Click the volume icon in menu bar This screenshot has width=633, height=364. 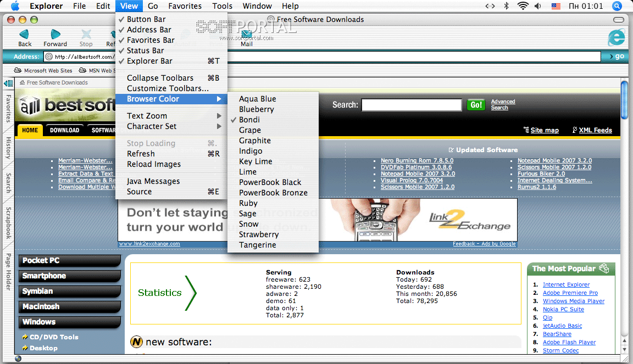click(x=538, y=6)
